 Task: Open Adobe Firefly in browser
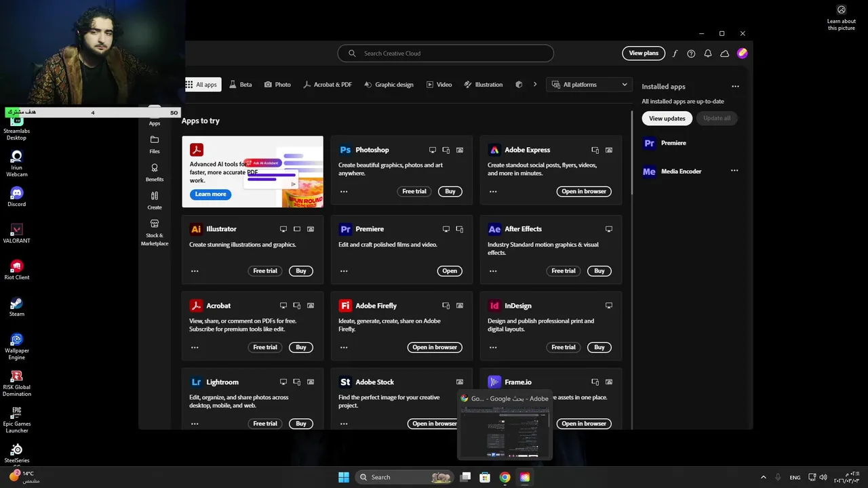point(436,348)
